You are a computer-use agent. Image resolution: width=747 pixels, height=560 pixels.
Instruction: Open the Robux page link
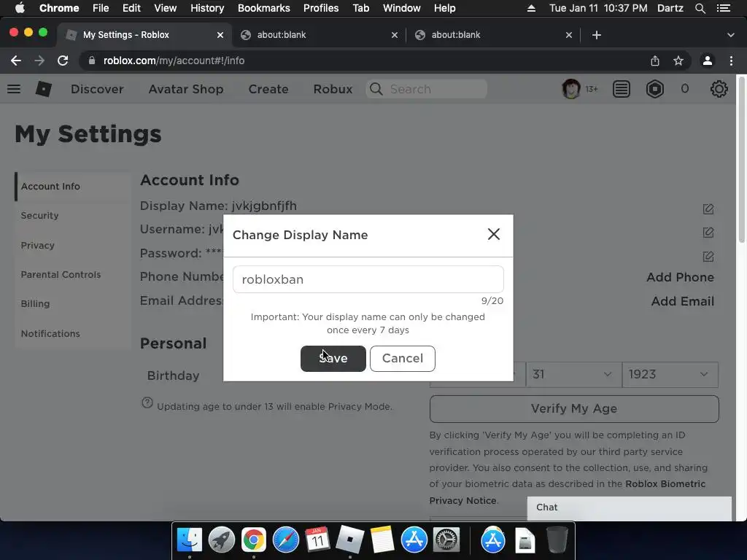pos(333,89)
